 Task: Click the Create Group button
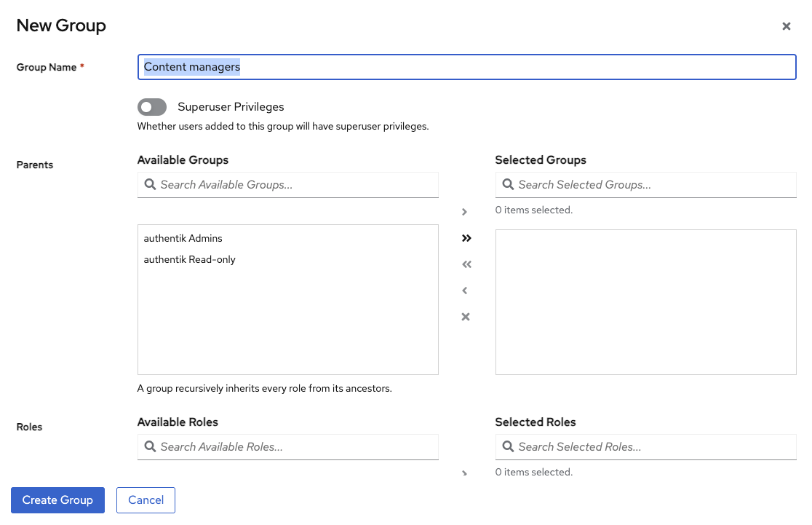click(57, 500)
